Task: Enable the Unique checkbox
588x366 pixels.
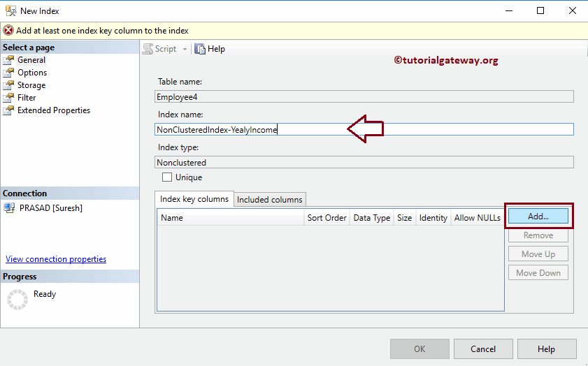Action: (x=167, y=177)
